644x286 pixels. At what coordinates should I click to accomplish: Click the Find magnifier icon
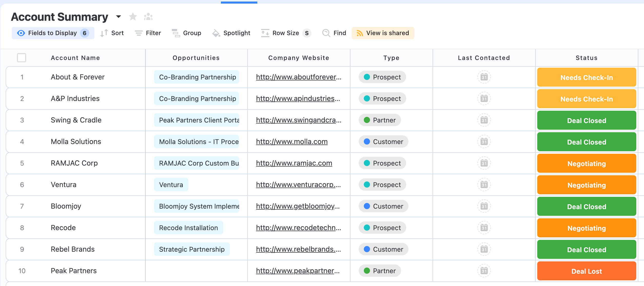coord(326,33)
